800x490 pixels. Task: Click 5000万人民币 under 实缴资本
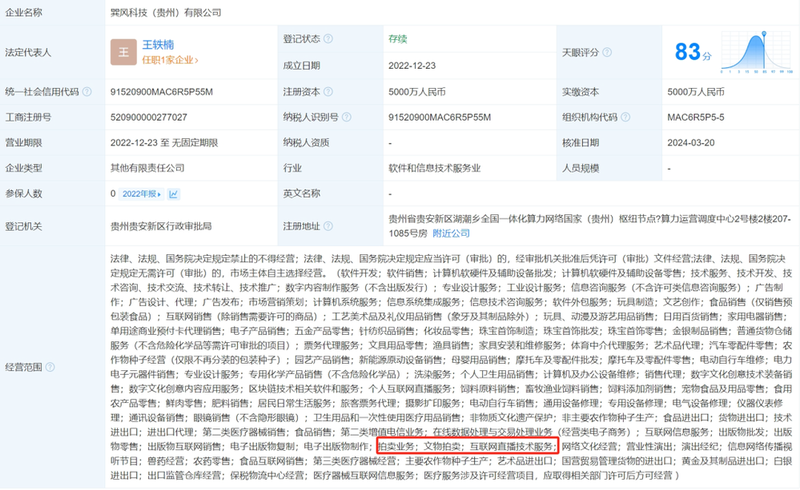pos(696,92)
